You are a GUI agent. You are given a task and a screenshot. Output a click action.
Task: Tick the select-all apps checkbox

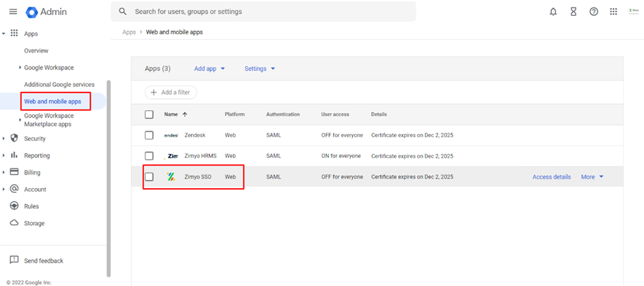[x=149, y=114]
